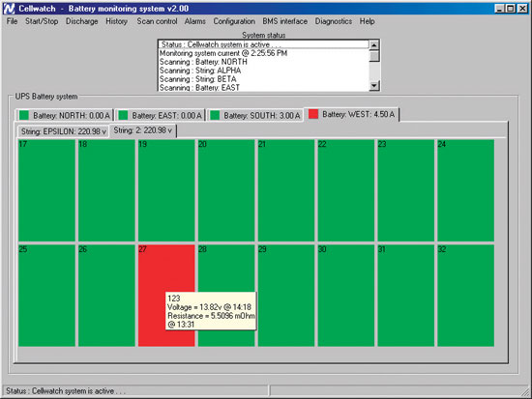The image size is (532, 399).
Task: Click green cell block 22
Action: (345, 190)
